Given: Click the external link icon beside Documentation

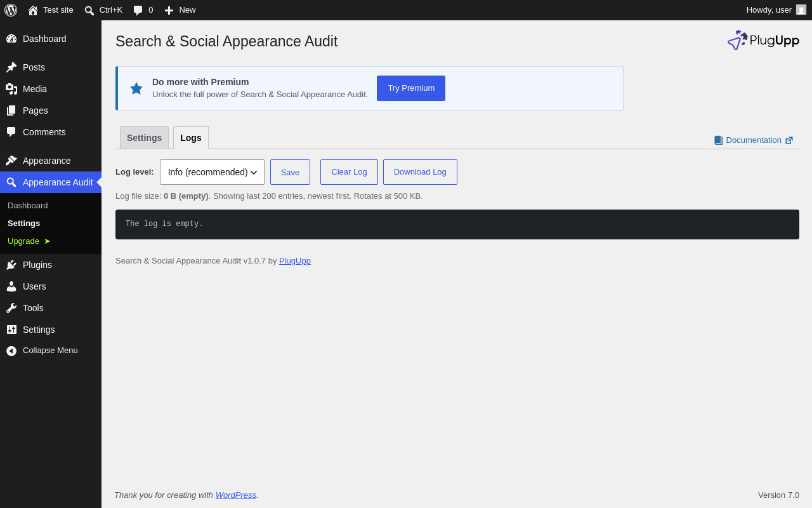Looking at the screenshot, I should (789, 140).
